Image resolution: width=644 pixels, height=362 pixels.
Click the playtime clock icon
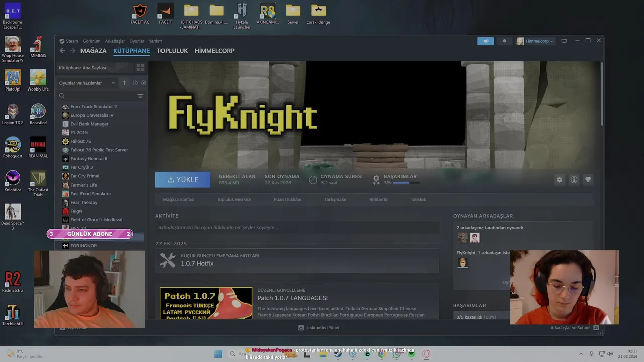coord(313,179)
